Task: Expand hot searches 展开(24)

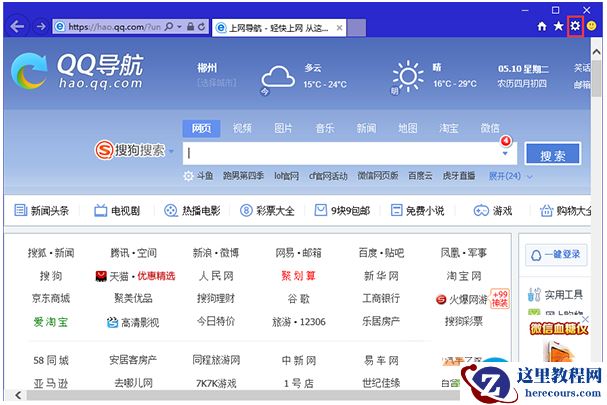Action: (x=511, y=176)
